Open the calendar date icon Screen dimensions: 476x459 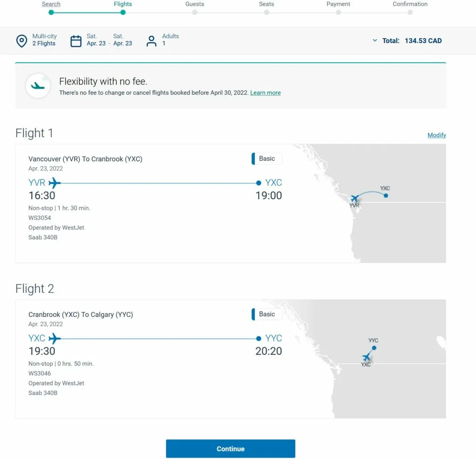pyautogui.click(x=76, y=40)
